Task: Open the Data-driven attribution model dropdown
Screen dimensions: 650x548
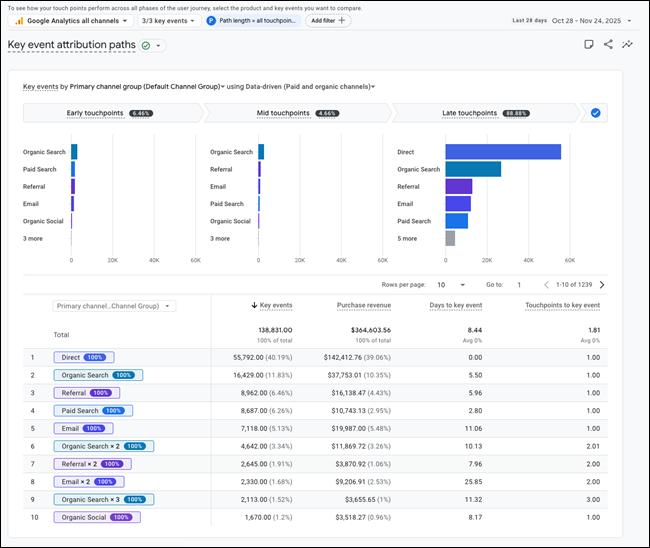Action: pyautogui.click(x=310, y=87)
